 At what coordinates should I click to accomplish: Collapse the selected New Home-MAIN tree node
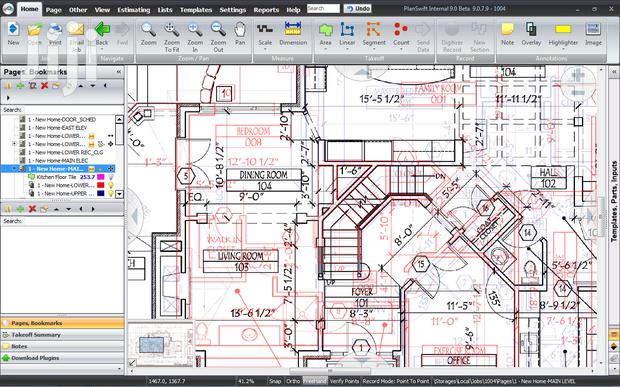[x=15, y=169]
